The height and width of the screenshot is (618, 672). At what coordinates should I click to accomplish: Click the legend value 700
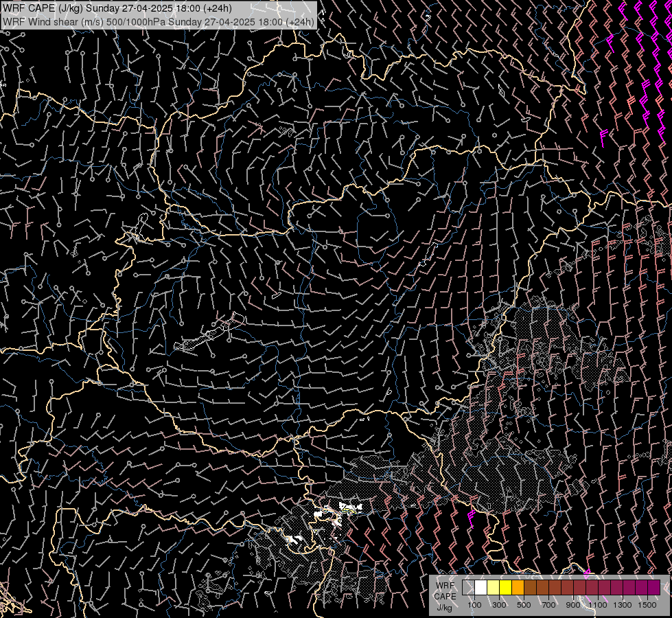click(x=548, y=605)
